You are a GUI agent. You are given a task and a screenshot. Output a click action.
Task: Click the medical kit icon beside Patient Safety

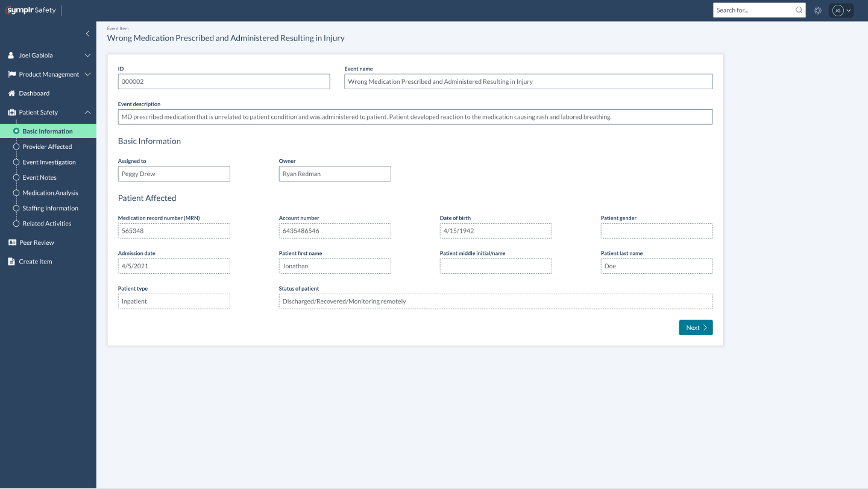coord(11,112)
